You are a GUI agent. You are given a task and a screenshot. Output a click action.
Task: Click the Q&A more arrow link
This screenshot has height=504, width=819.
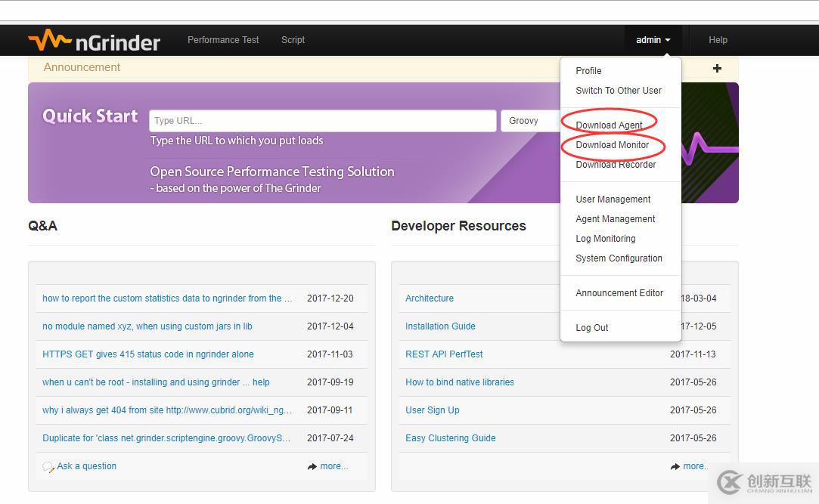point(327,466)
